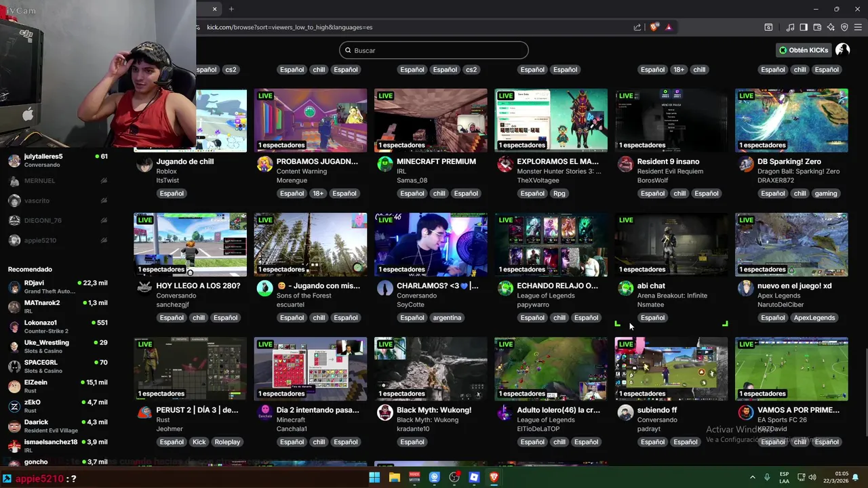The height and width of the screenshot is (488, 868).
Task: Click the padrayt channel avatar
Action: pyautogui.click(x=625, y=412)
